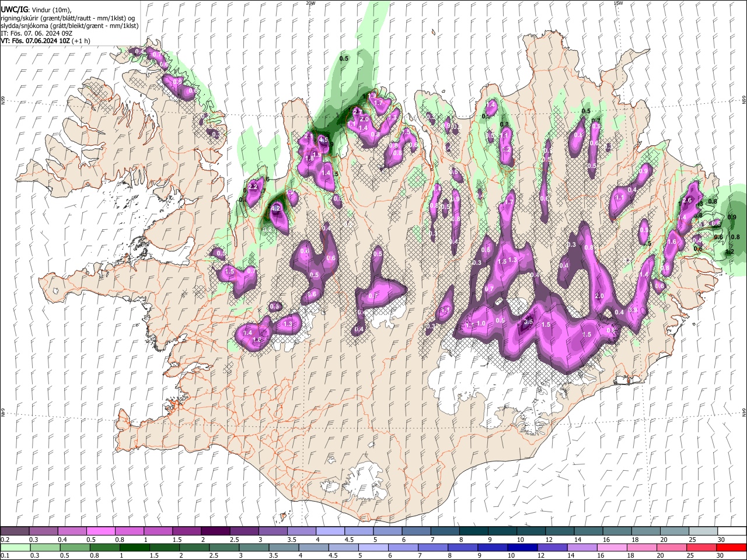Select upper scale swatch between 12 and 14
The width and height of the screenshot is (747, 560).
pos(560,531)
